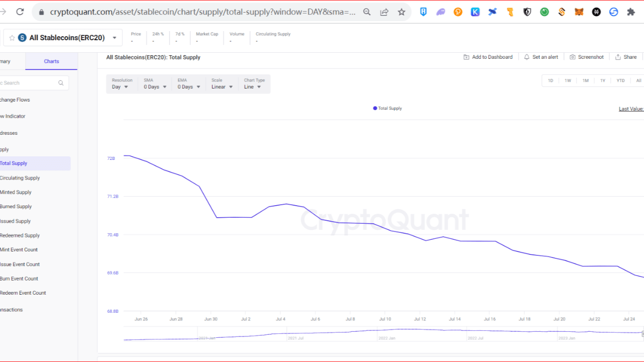Open the blue K extension
The width and height of the screenshot is (644, 362).
point(475,12)
